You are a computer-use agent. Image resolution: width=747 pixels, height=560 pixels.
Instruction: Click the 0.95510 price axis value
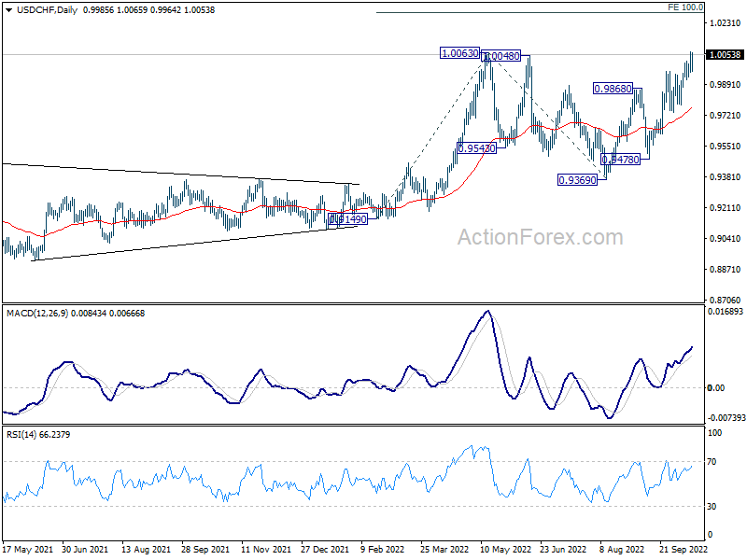pyautogui.click(x=726, y=147)
